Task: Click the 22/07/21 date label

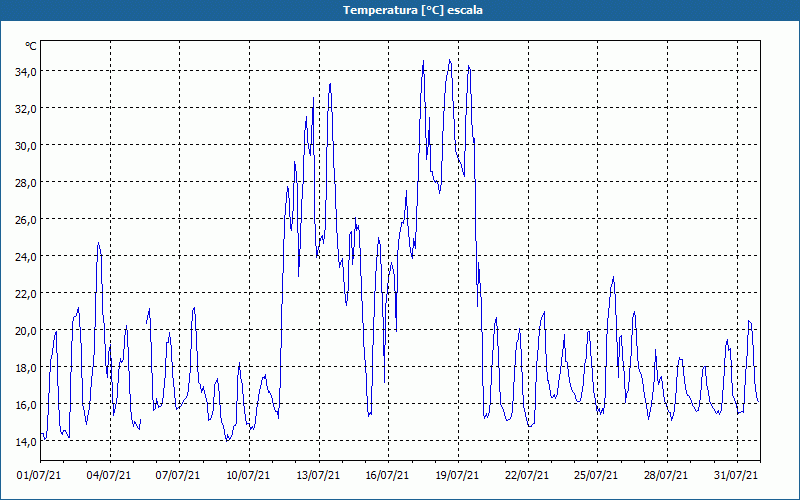Action: (527, 476)
